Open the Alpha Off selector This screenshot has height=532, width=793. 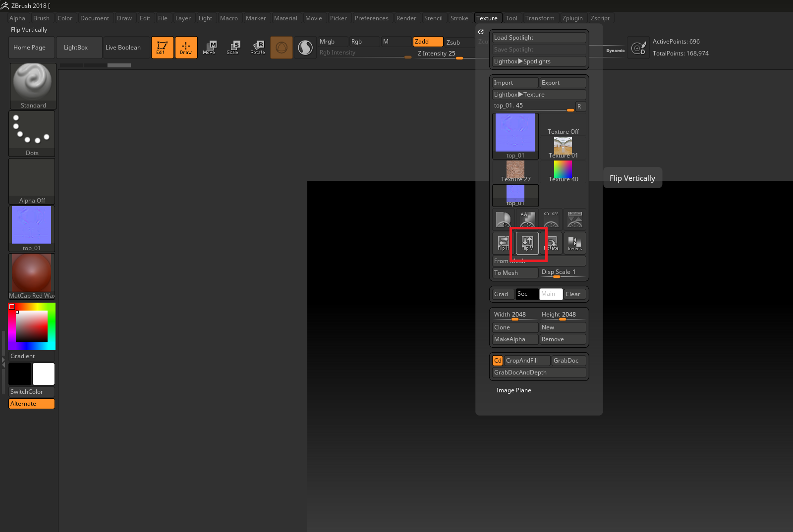pos(32,181)
